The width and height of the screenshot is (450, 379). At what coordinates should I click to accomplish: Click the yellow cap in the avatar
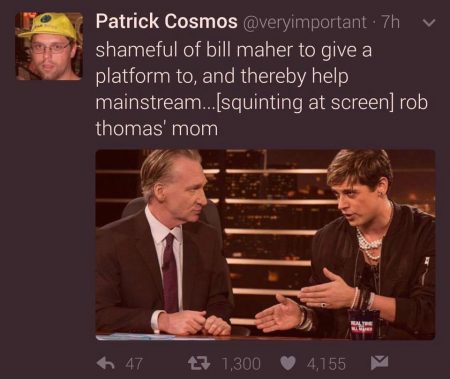[48, 25]
